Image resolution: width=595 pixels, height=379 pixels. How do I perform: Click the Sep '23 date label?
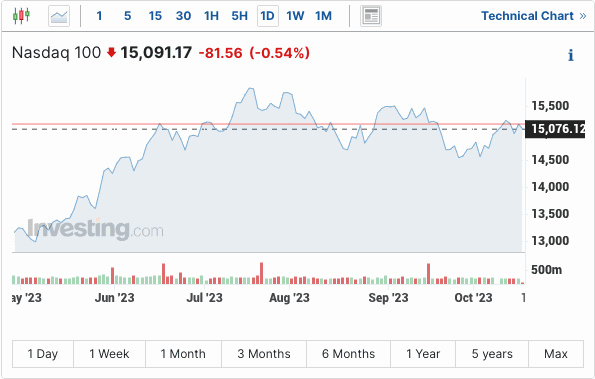coord(389,298)
